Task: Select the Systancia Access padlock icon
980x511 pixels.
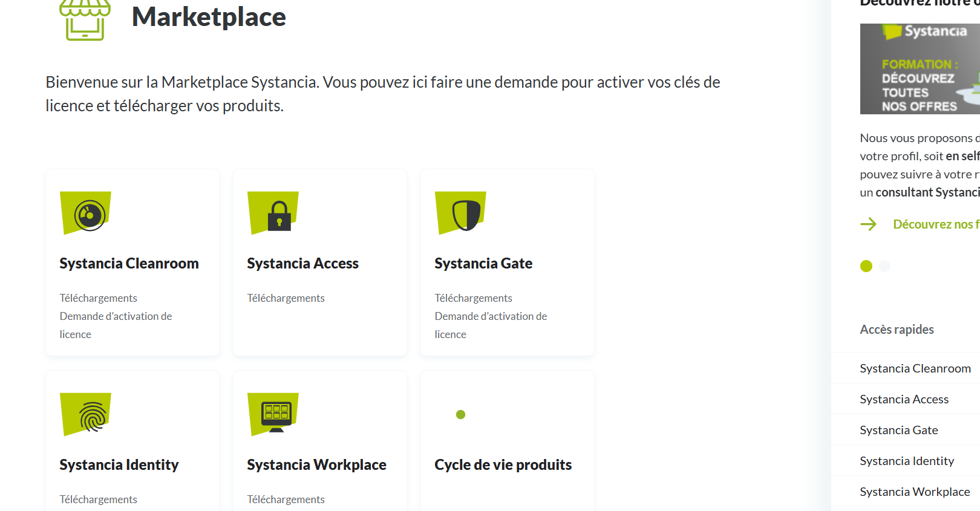Action: tap(273, 213)
